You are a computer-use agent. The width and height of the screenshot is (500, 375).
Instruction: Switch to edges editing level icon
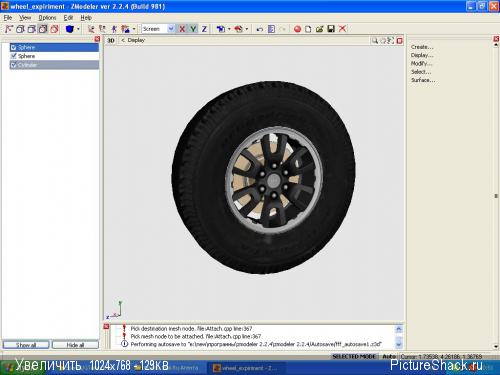pyautogui.click(x=20, y=29)
